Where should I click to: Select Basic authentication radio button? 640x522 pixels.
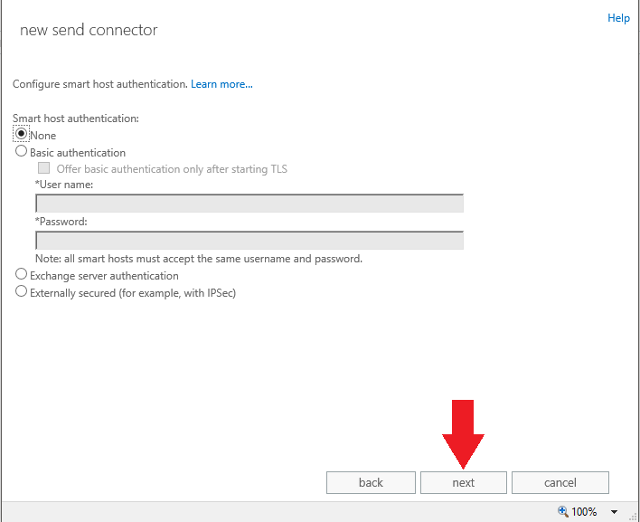point(21,151)
